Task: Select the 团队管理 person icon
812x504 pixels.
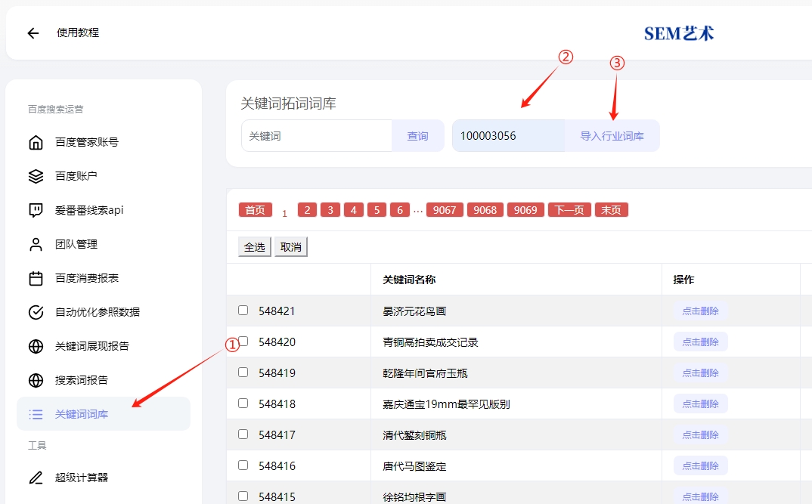Action: 36,244
